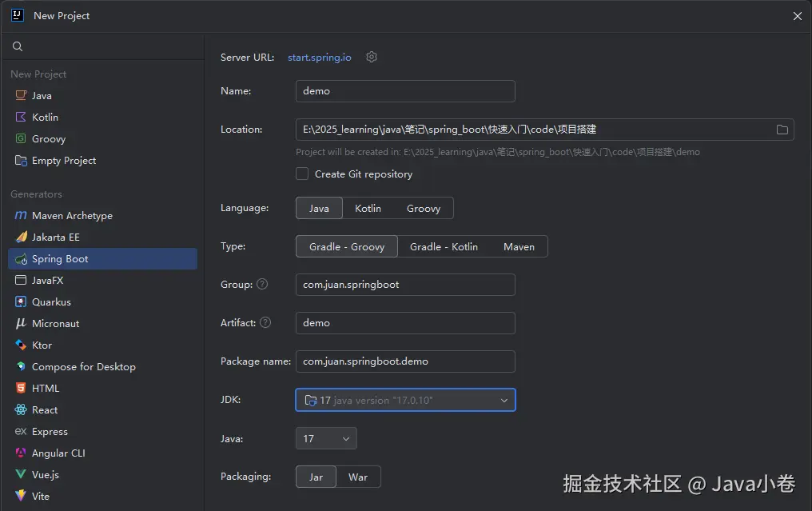Click the Package name field

click(405, 361)
